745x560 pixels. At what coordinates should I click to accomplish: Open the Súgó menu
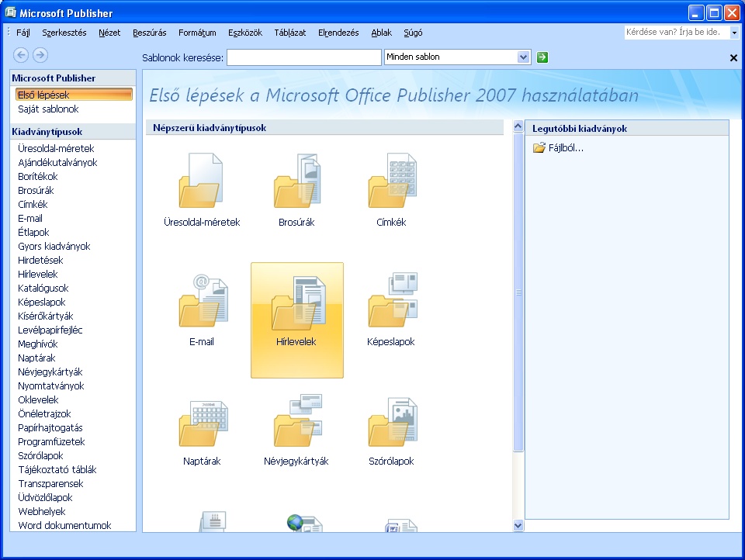click(413, 33)
